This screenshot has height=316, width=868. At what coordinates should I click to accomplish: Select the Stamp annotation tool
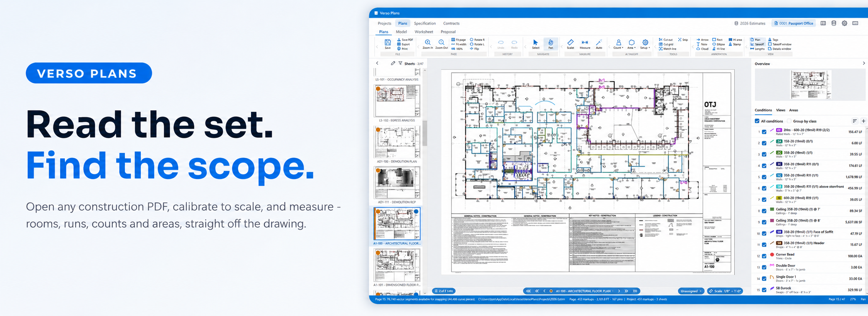(735, 44)
